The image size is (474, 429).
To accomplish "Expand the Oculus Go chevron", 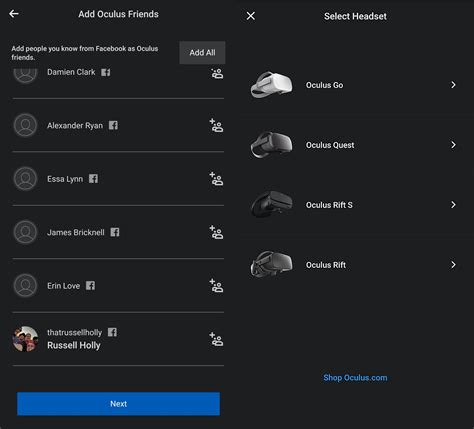I will [x=453, y=85].
